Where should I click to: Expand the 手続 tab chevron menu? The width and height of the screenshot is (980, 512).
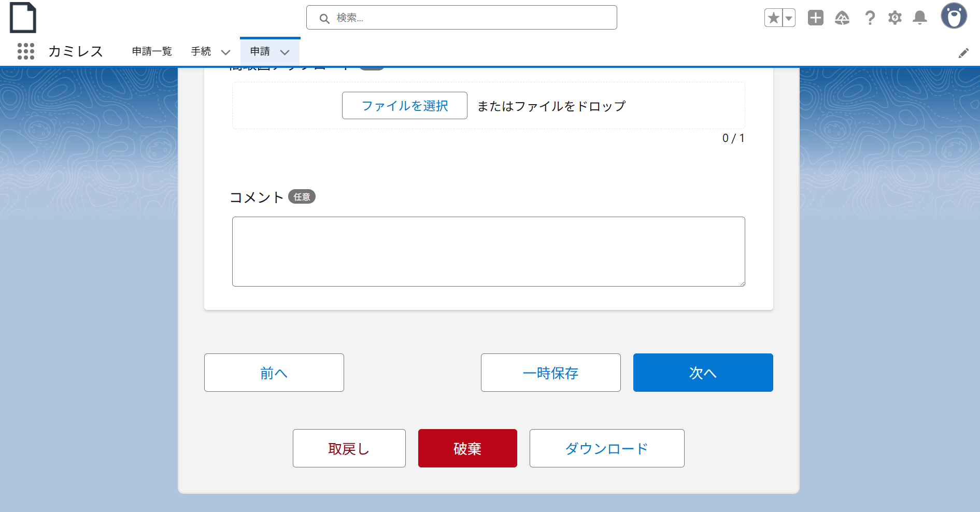pyautogui.click(x=225, y=52)
